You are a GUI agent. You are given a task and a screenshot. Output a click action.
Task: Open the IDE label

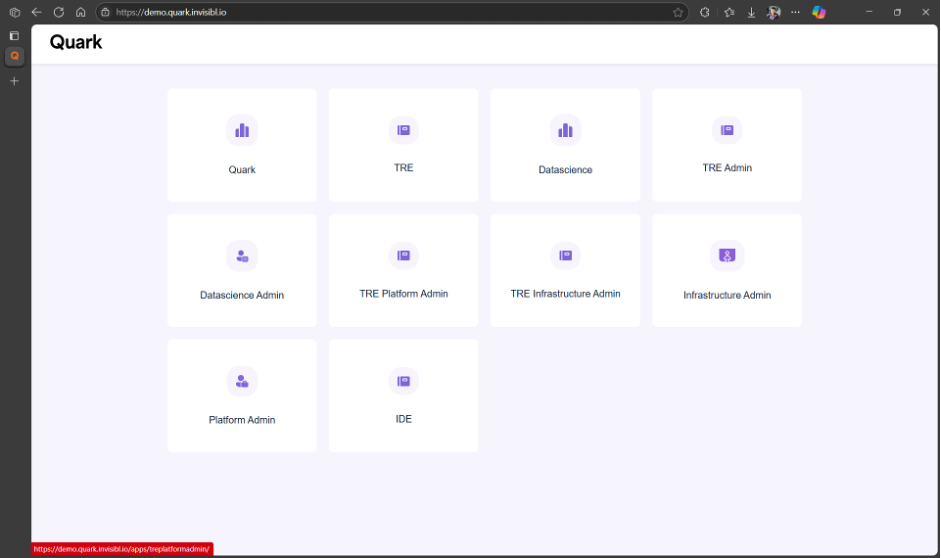click(403, 419)
